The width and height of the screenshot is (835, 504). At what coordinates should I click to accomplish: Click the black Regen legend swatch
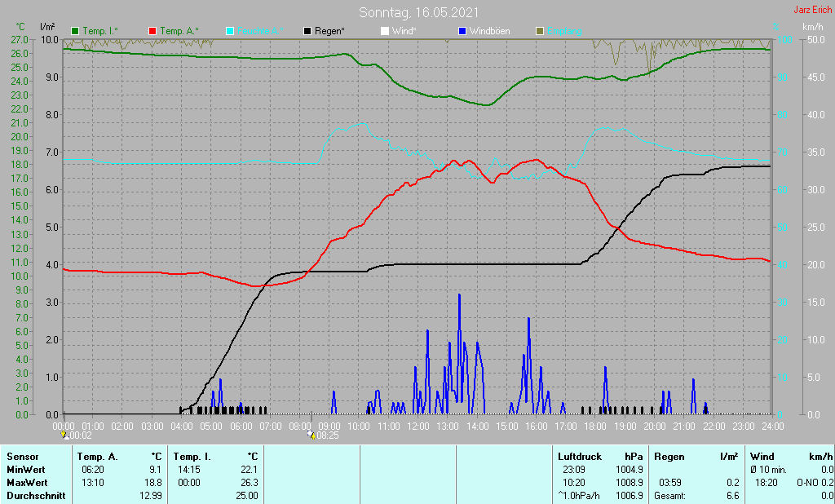[x=307, y=32]
